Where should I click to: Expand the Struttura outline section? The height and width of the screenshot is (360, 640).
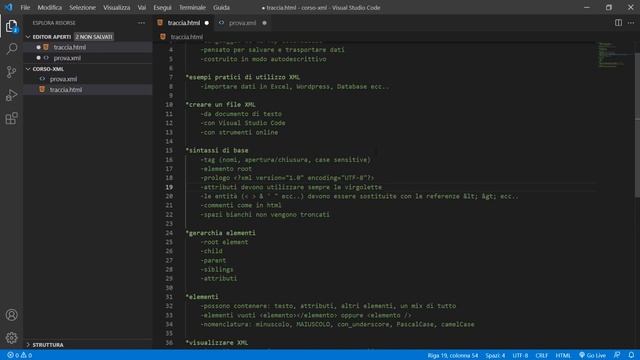[x=28, y=345]
